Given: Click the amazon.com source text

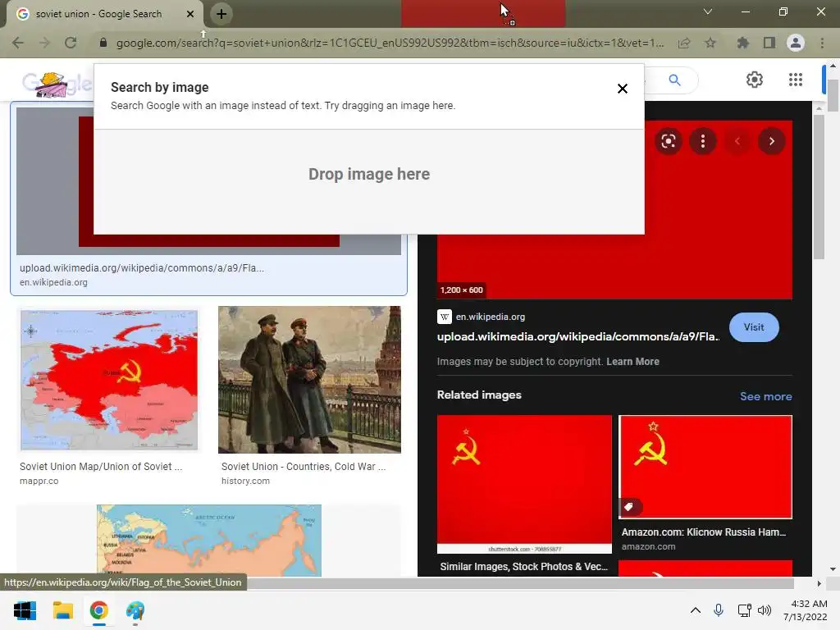Looking at the screenshot, I should coord(648,546).
